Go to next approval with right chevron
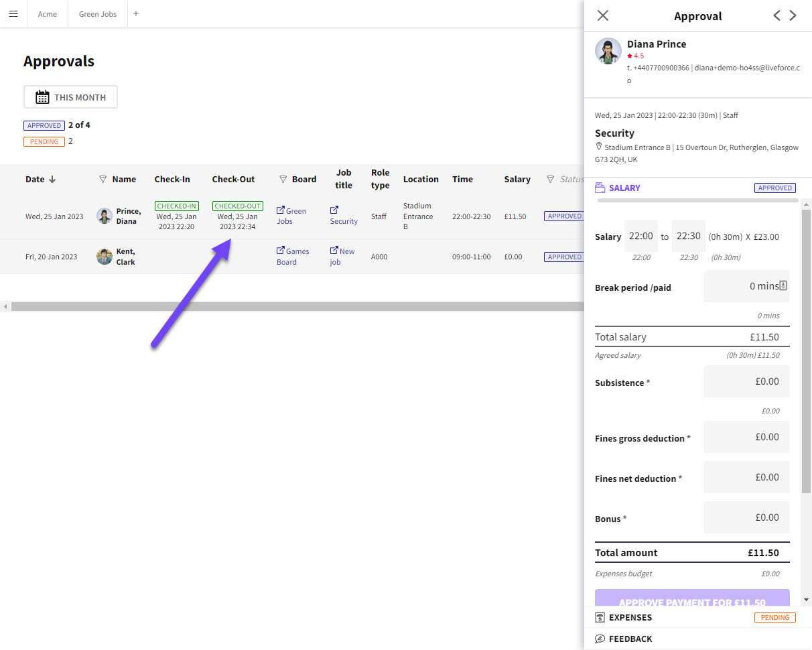Screen dimensions: 812x650 pos(793,15)
